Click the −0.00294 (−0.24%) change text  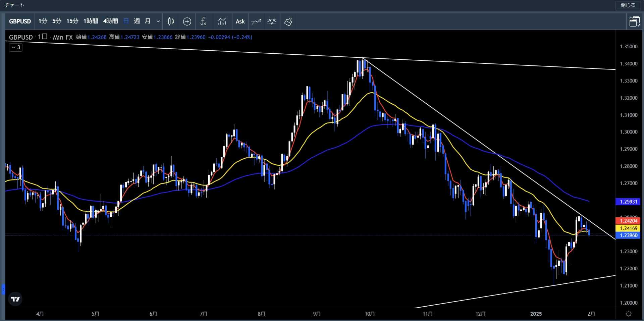(230, 37)
